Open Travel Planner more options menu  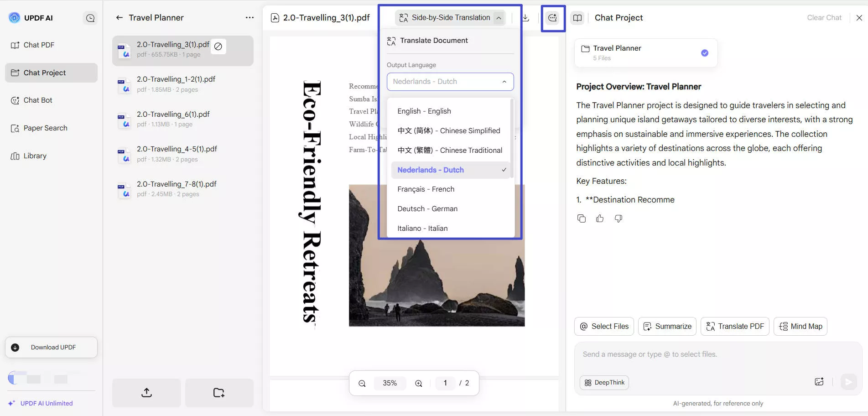pyautogui.click(x=249, y=18)
